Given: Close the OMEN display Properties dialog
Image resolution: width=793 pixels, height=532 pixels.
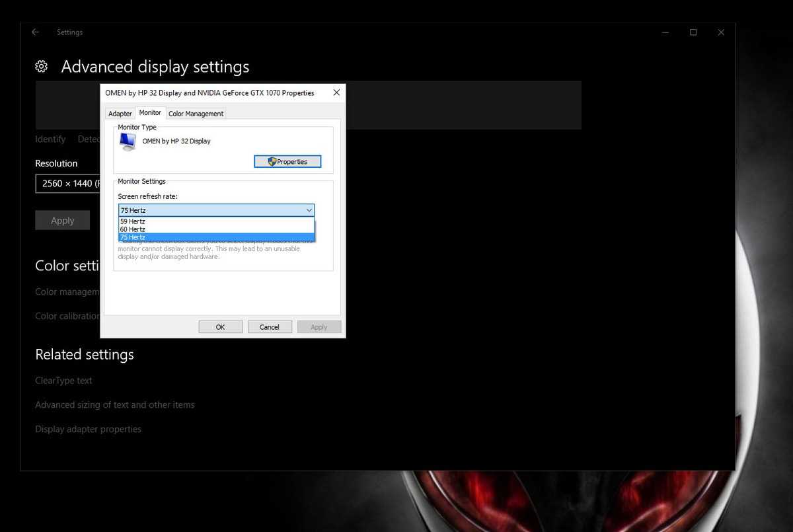Looking at the screenshot, I should point(336,93).
